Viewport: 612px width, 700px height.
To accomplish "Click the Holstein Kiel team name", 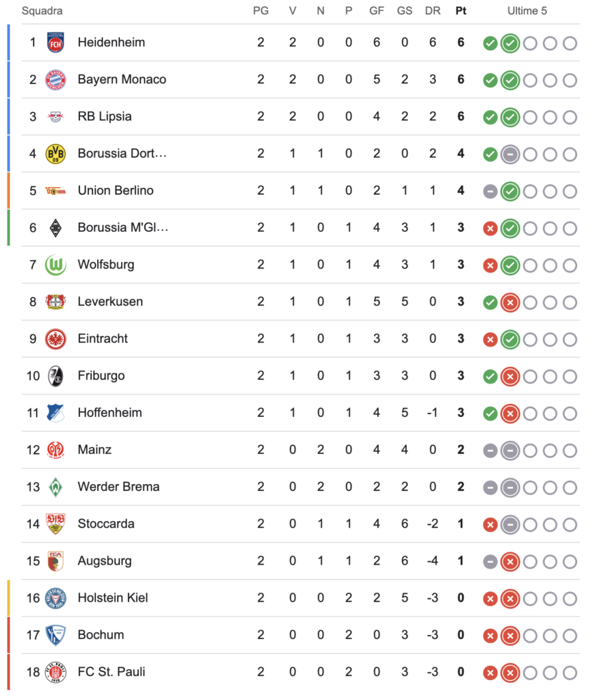I will coord(113,597).
